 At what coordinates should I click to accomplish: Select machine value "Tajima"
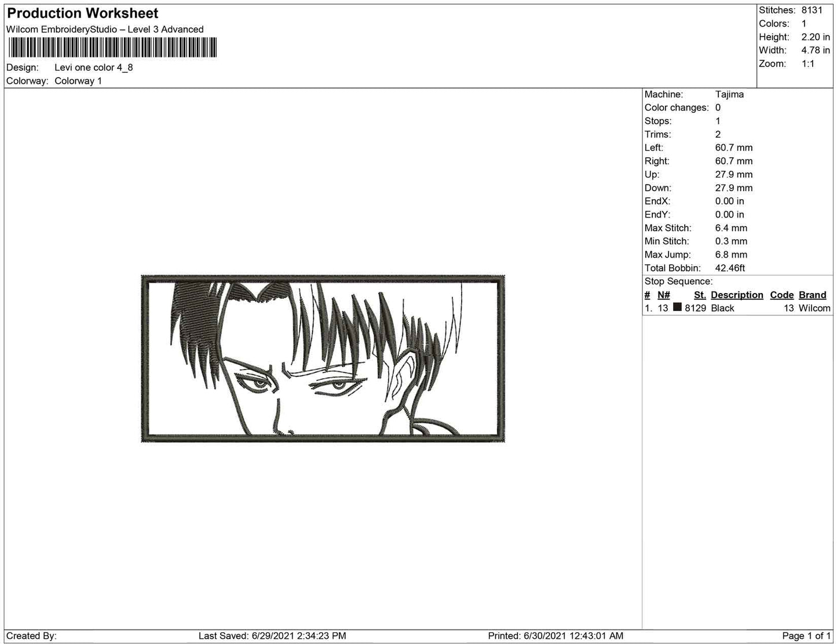(x=729, y=94)
